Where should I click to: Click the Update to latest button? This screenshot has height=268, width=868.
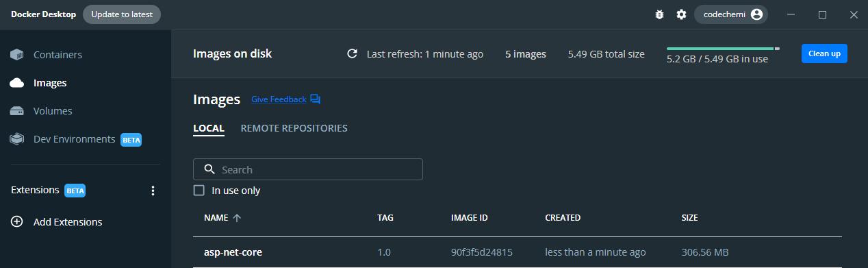[x=122, y=14]
